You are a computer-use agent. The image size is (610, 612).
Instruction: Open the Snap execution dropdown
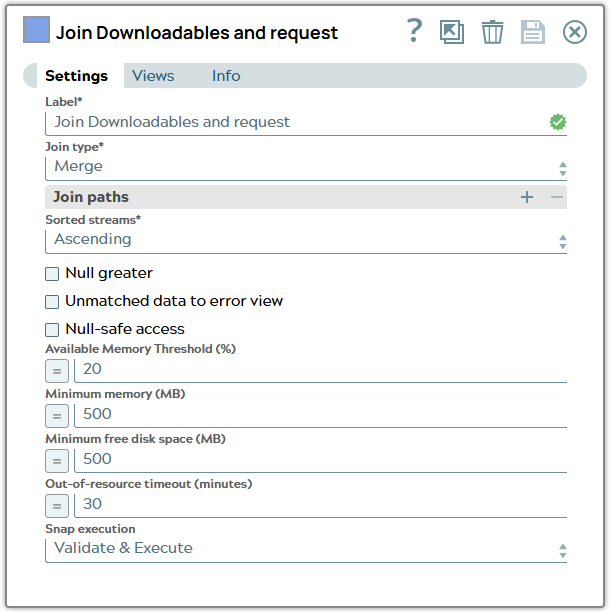click(x=306, y=550)
